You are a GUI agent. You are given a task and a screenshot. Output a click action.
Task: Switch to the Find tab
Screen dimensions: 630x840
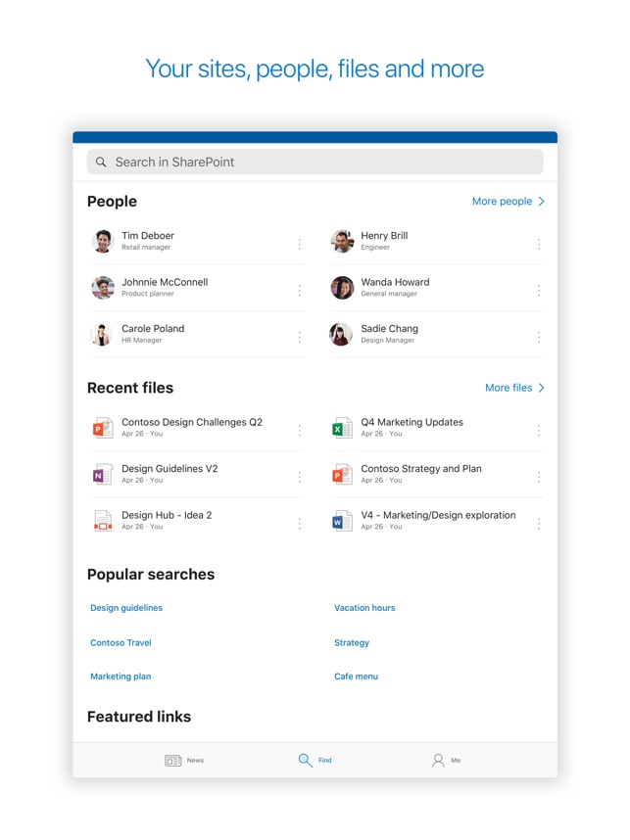pyautogui.click(x=315, y=760)
